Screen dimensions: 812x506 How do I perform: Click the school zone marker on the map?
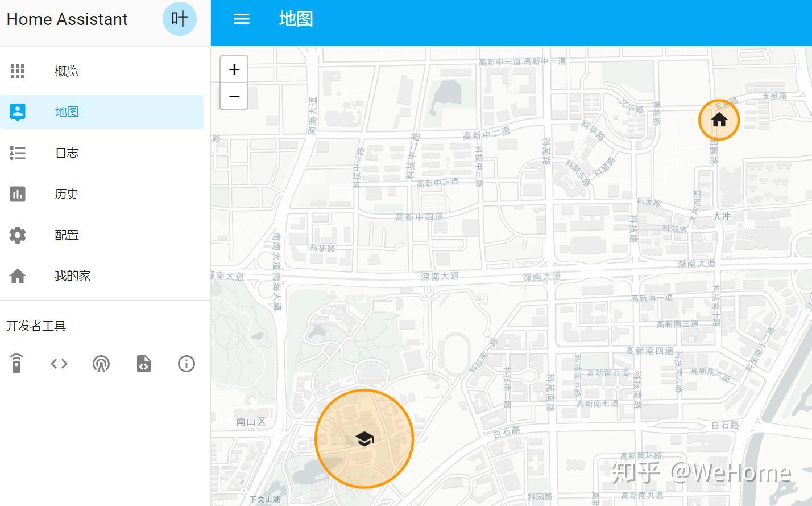click(x=364, y=438)
